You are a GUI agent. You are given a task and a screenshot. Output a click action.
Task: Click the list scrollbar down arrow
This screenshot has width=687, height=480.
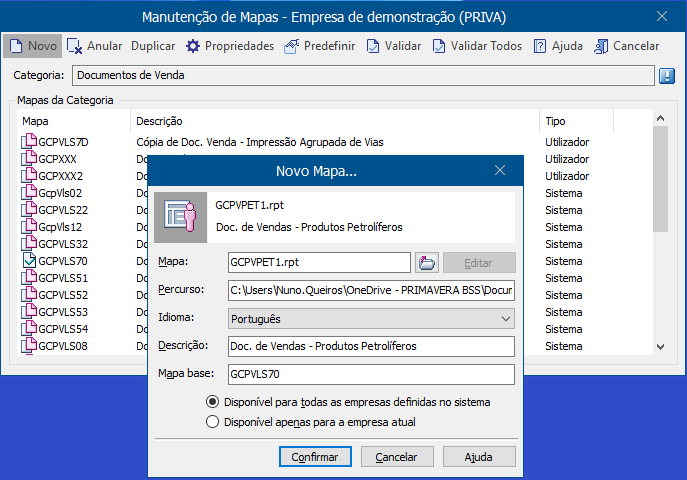pyautogui.click(x=661, y=346)
